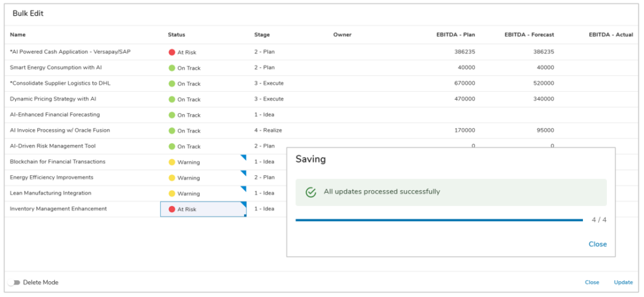The width and height of the screenshot is (644, 297).
Task: Click the EBITDA Forecast value 340000
Action: (x=544, y=99)
